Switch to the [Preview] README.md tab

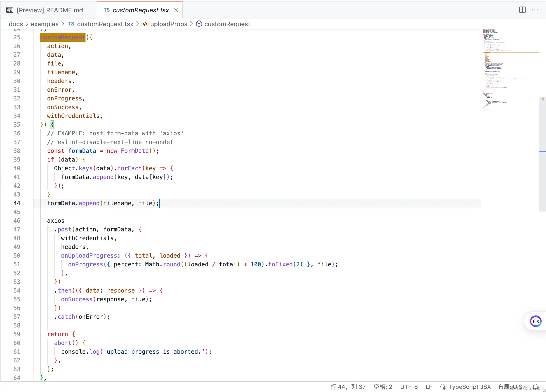point(50,10)
